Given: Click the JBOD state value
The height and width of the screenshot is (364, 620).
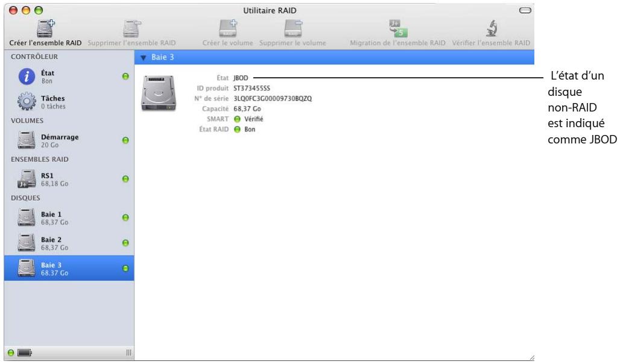Looking at the screenshot, I should pyautogui.click(x=241, y=78).
